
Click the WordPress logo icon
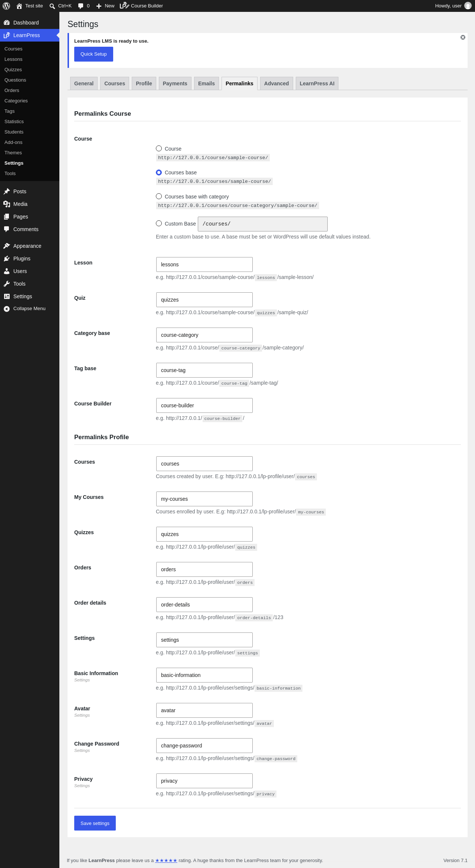point(6,6)
